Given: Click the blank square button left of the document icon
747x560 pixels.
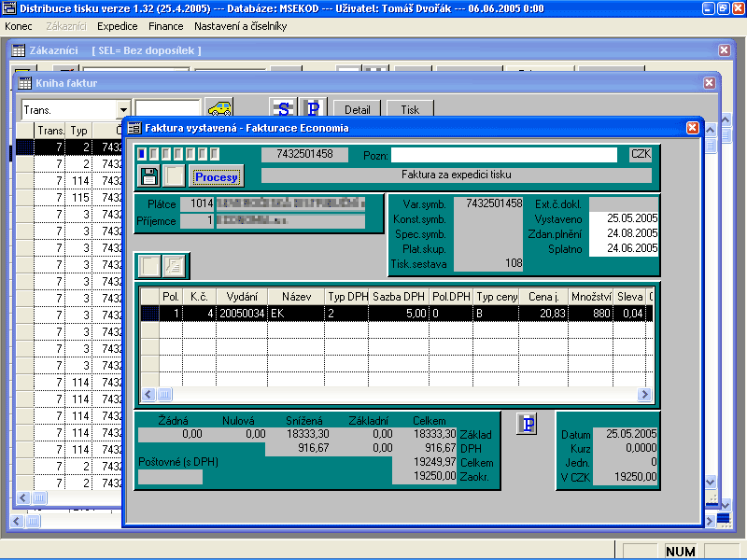Looking at the screenshot, I should tap(150, 266).
